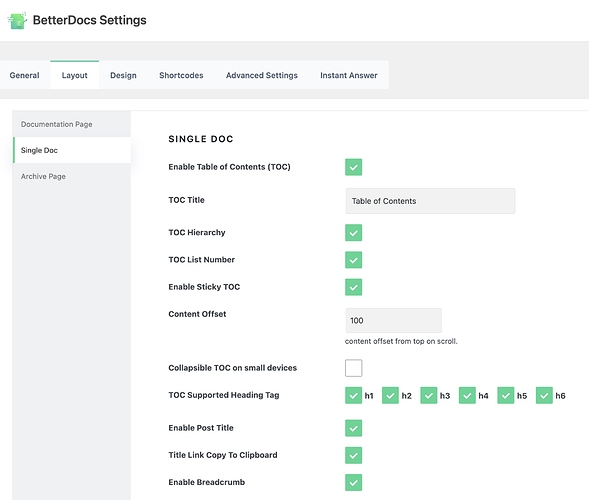Viewport: 589px width, 500px height.
Task: Click 'content offset from top on scroll.' hint
Action: pyautogui.click(x=401, y=341)
